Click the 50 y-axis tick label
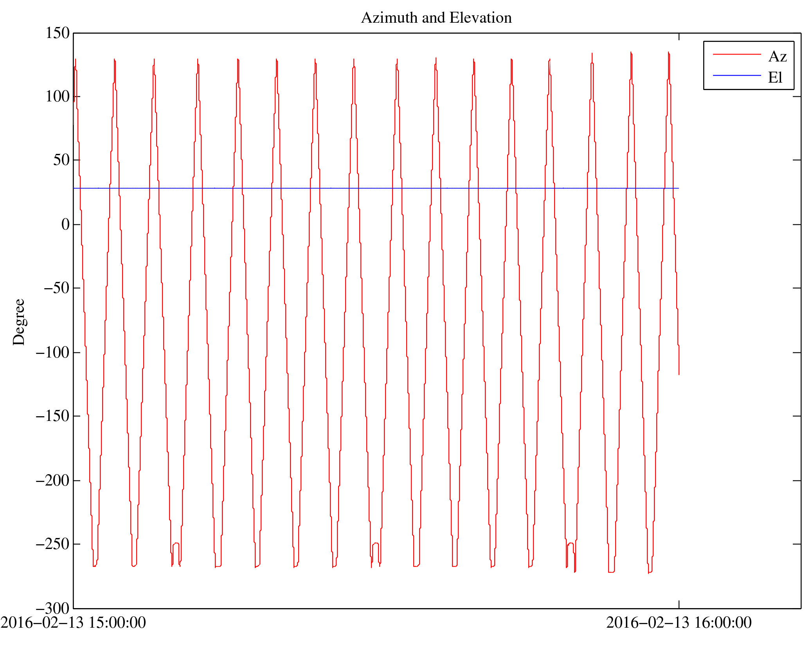 (x=61, y=160)
